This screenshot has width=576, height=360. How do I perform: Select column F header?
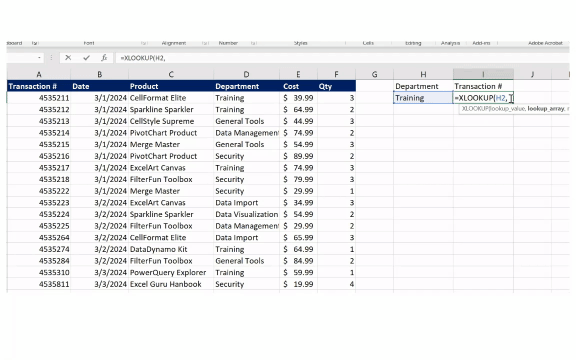tap(336, 74)
